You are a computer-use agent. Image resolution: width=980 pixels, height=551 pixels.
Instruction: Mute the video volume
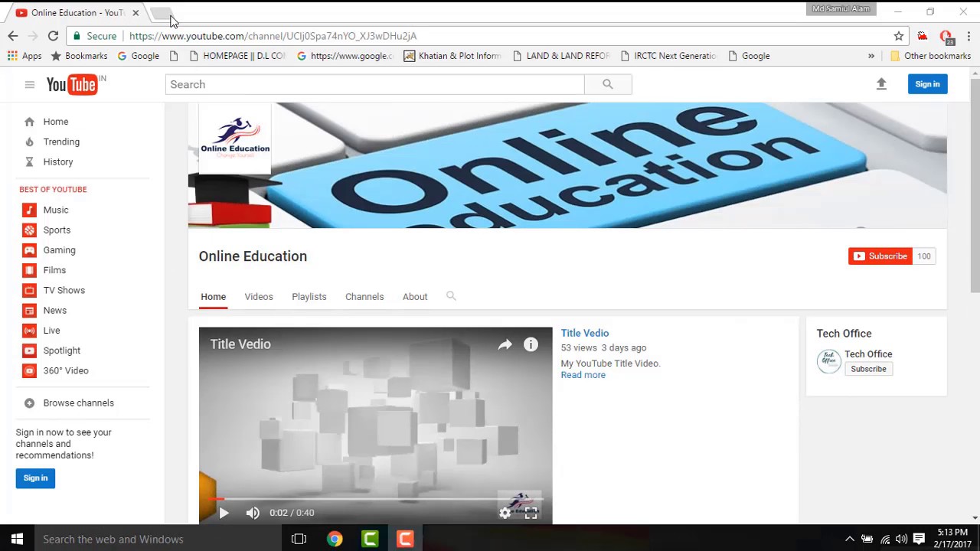(x=253, y=513)
